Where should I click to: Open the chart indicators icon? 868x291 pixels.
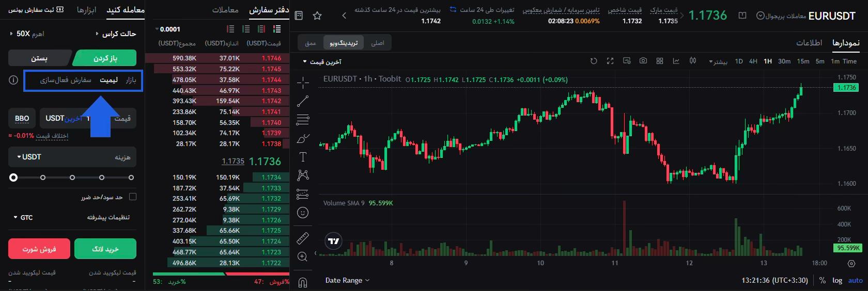click(x=676, y=61)
